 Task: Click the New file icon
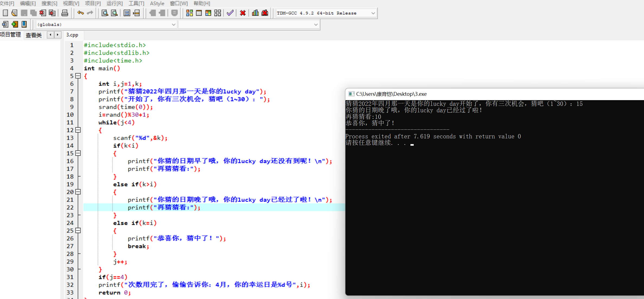[5, 13]
